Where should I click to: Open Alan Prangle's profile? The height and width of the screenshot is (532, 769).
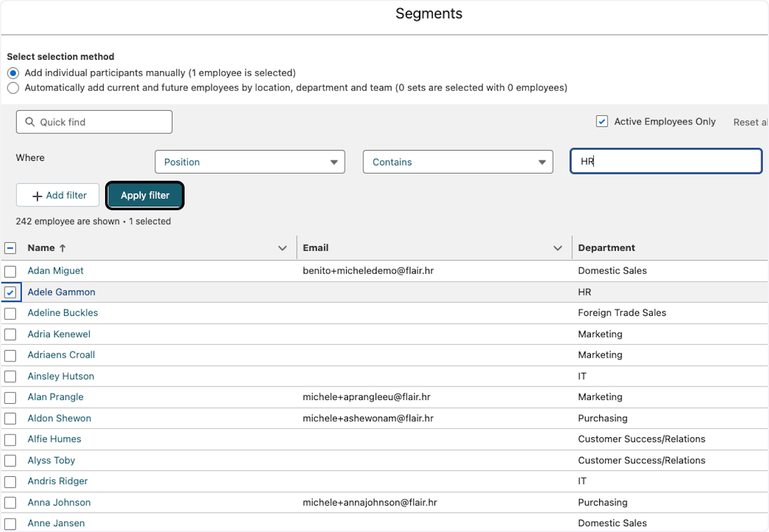coord(55,397)
